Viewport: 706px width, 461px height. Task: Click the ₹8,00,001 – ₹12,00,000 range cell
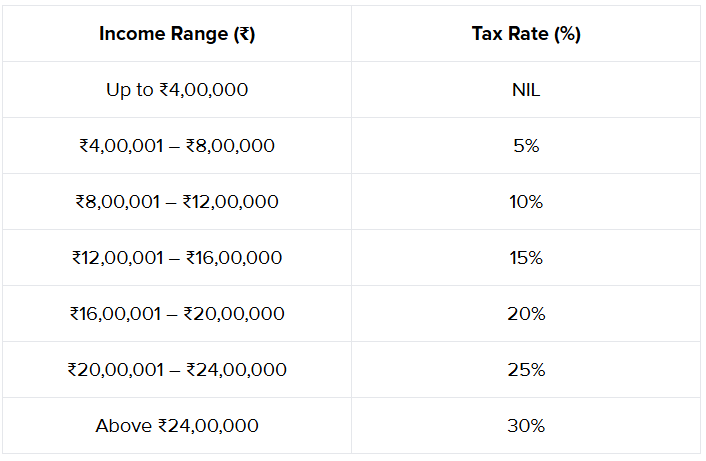177,202
